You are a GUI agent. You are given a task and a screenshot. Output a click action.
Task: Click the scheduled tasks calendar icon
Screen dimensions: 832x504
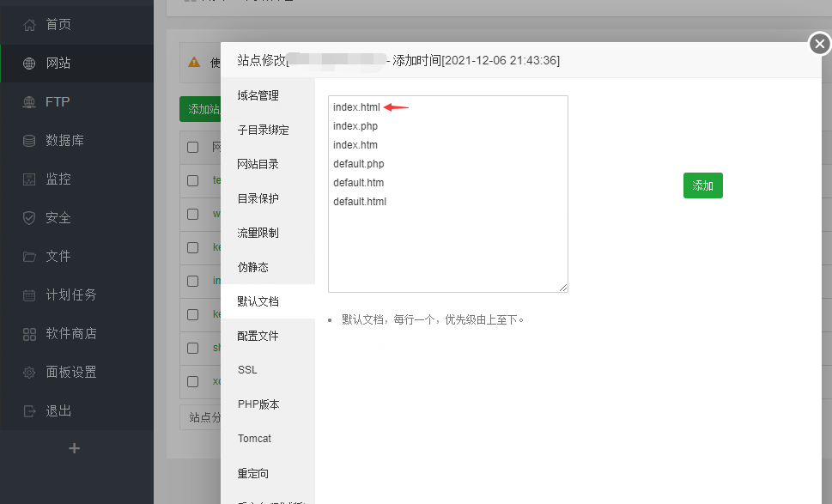29,295
